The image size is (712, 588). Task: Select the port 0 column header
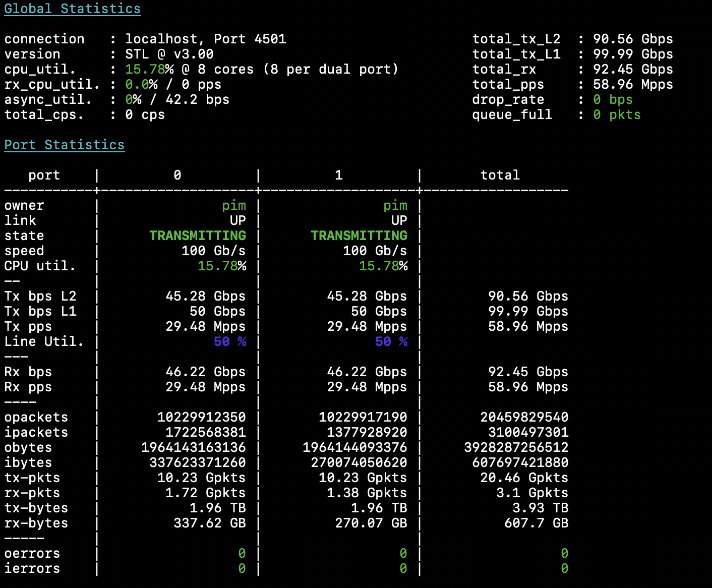[177, 175]
